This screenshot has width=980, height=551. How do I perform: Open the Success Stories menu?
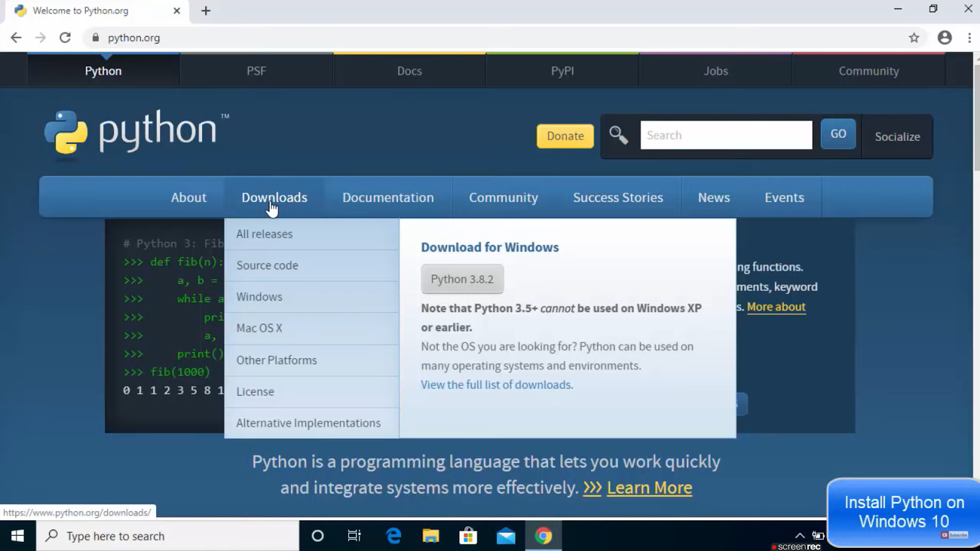coord(618,197)
